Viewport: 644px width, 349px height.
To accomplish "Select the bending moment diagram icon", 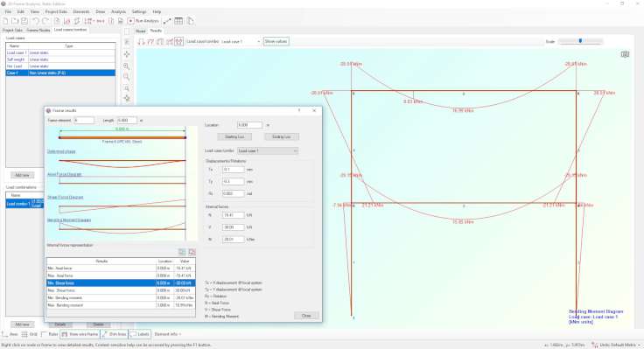I will coord(178,41).
